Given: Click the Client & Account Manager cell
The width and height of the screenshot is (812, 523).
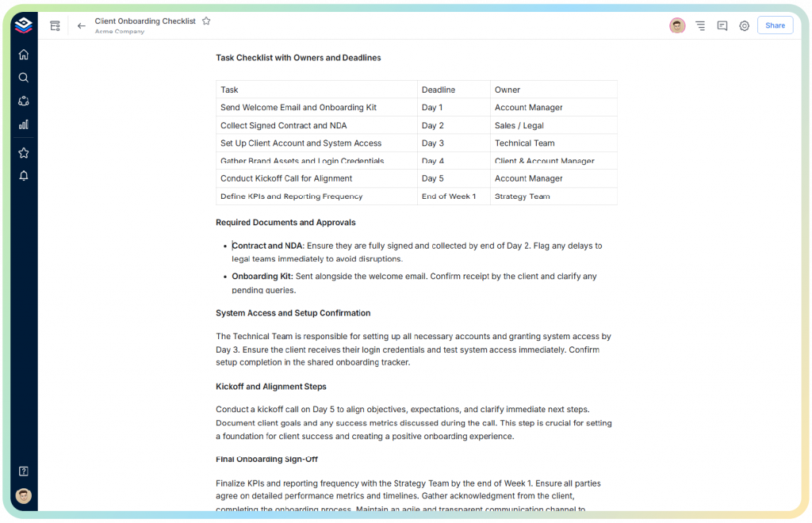Looking at the screenshot, I should coord(553,160).
